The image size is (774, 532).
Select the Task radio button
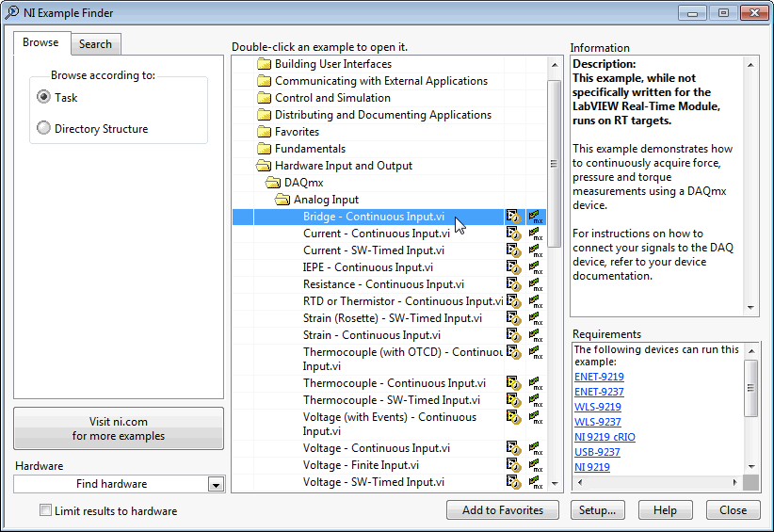(43, 98)
